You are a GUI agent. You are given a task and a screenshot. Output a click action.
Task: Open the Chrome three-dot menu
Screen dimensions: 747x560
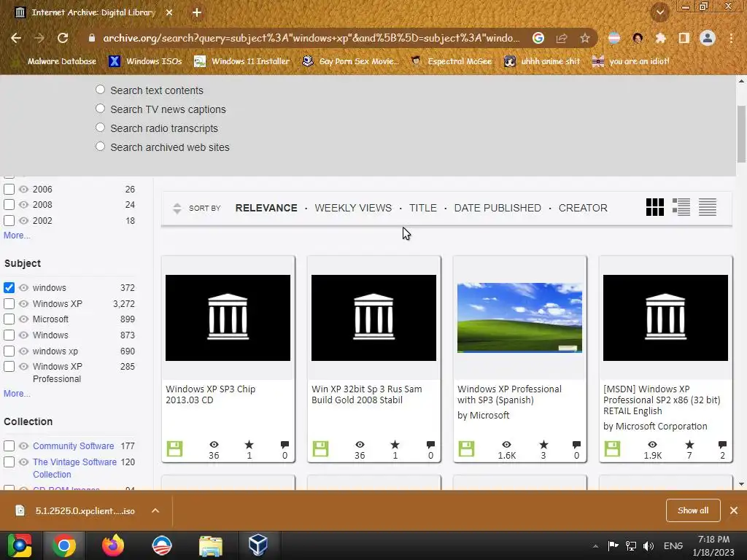731,38
